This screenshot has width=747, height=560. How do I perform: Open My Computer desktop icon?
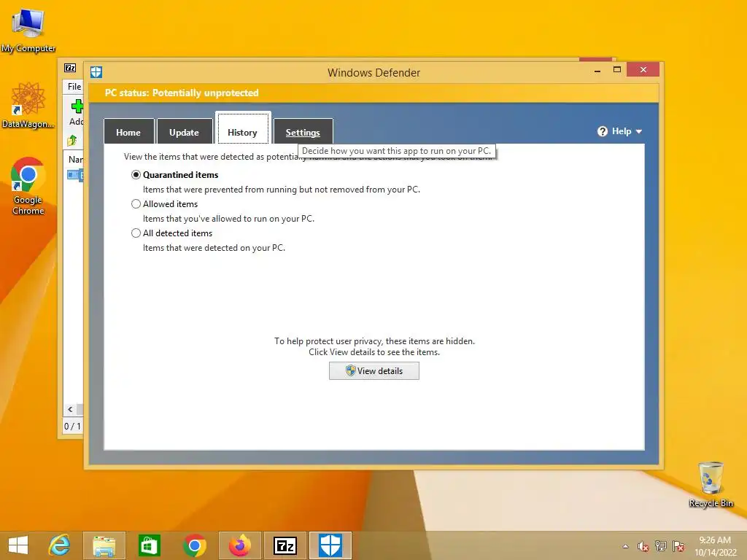pos(28,29)
